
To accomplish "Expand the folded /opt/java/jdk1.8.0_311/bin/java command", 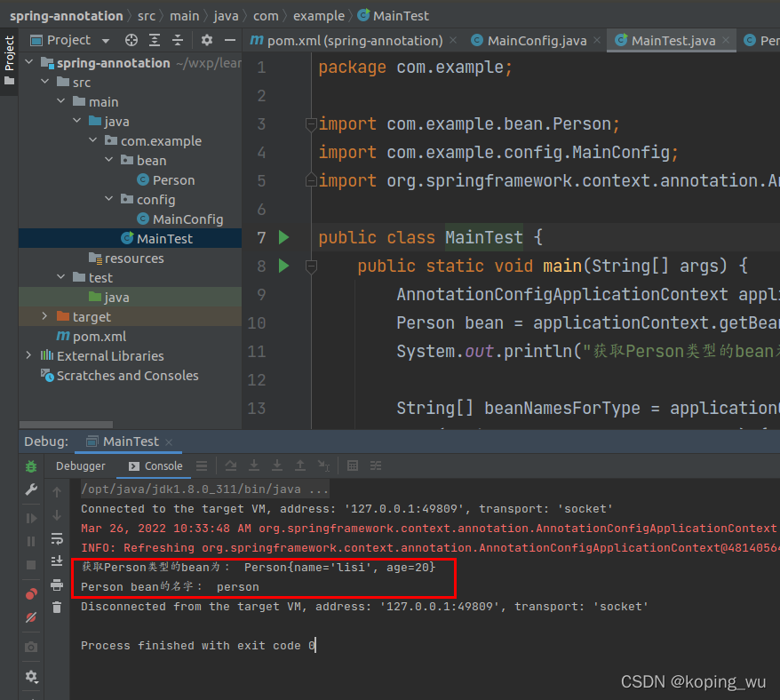I will pos(204,489).
